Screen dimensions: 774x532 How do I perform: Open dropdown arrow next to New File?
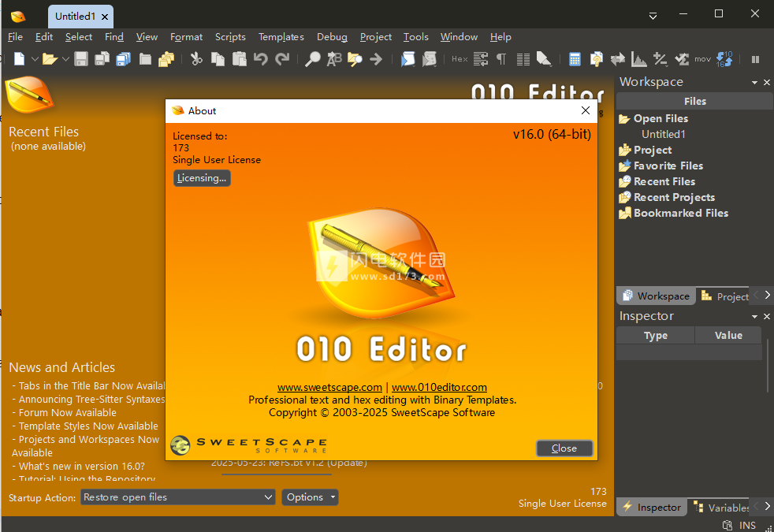click(x=35, y=59)
